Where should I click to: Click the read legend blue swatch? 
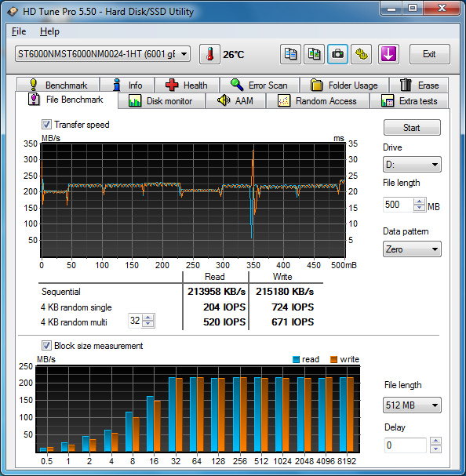[296, 359]
